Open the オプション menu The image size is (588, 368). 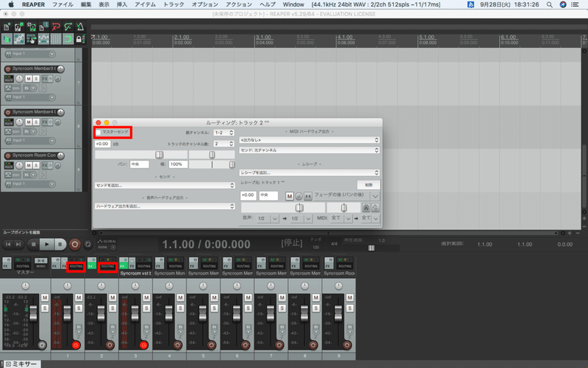205,4
